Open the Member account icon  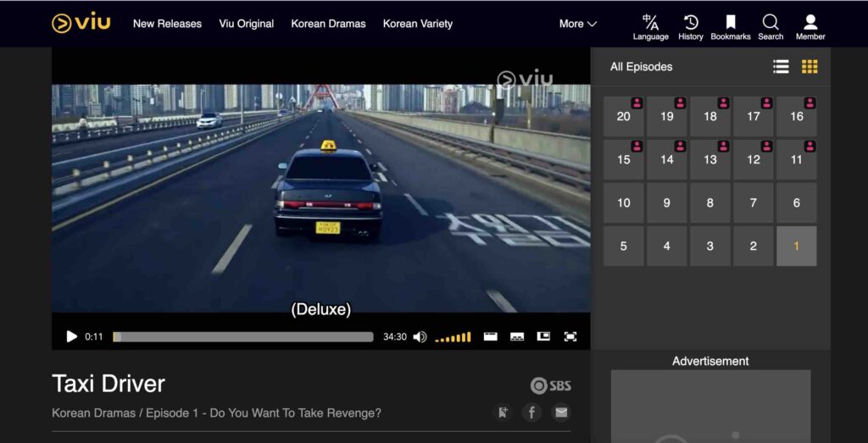pos(810,27)
